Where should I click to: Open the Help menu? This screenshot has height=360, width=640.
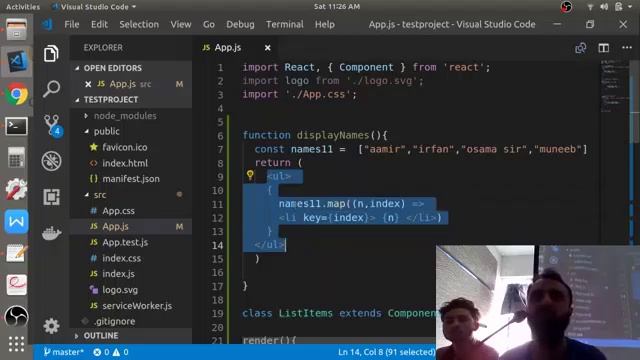click(x=325, y=24)
